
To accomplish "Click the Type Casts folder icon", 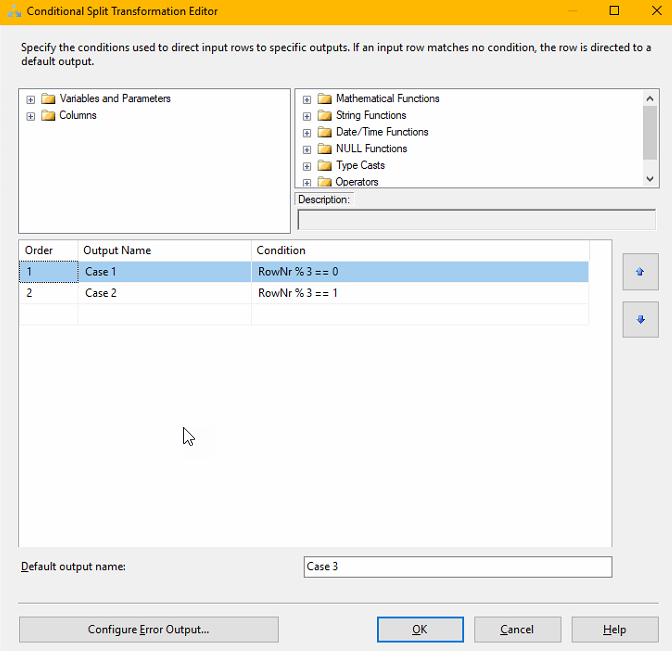I will tap(324, 166).
